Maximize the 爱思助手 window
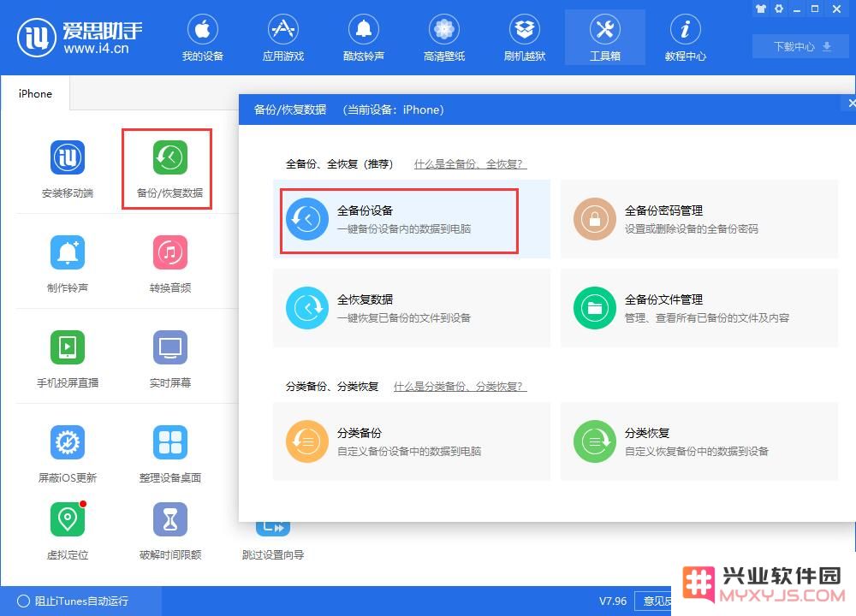 pos(815,9)
